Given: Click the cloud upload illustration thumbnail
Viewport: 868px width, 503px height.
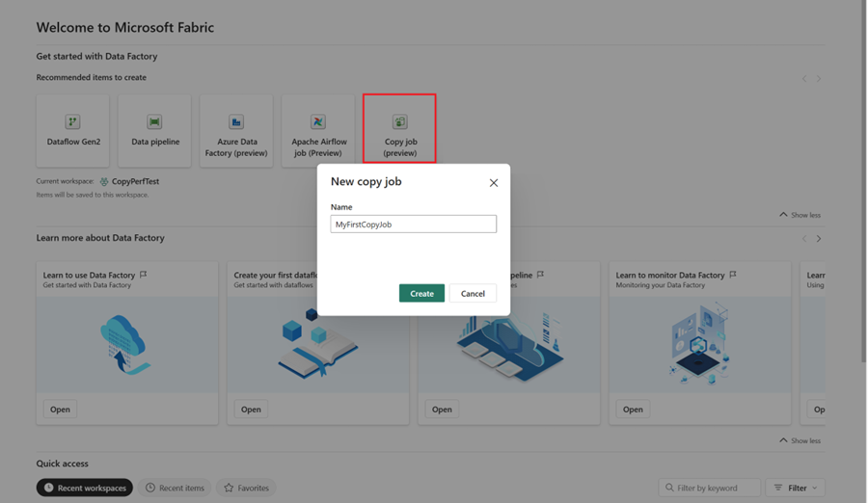Looking at the screenshot, I should (x=126, y=345).
